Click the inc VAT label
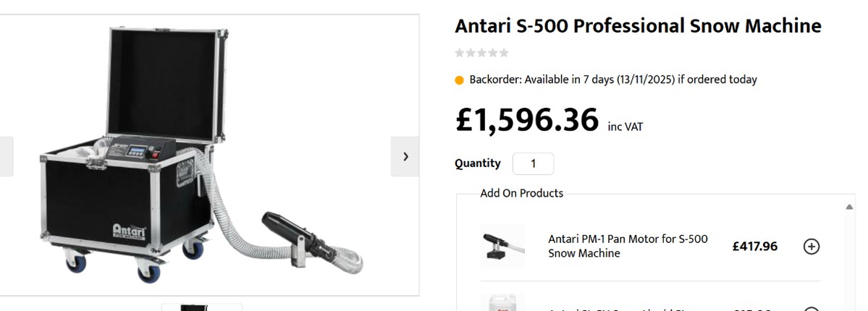Viewport: 868px width, 311px height. coord(625,127)
